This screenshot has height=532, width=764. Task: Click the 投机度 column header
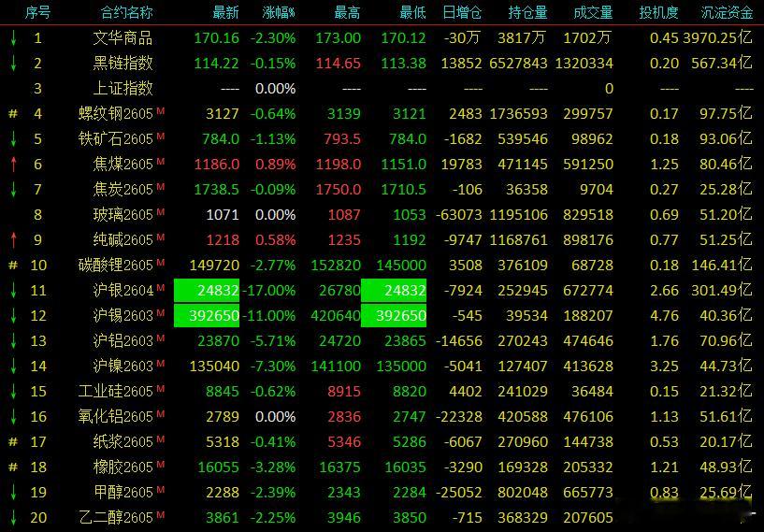pos(658,13)
